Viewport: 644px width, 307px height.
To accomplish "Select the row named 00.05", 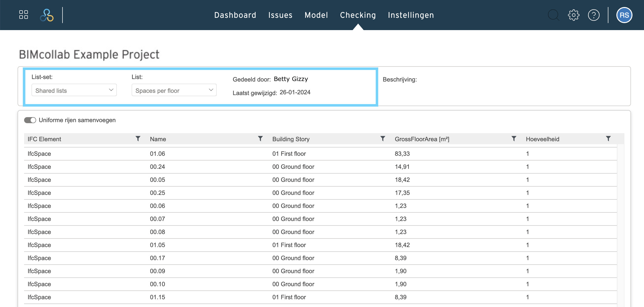I will pos(320,180).
